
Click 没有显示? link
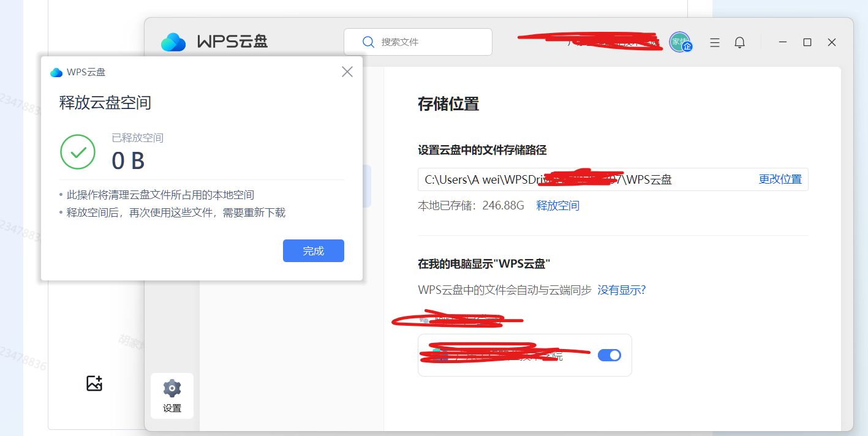click(x=622, y=290)
